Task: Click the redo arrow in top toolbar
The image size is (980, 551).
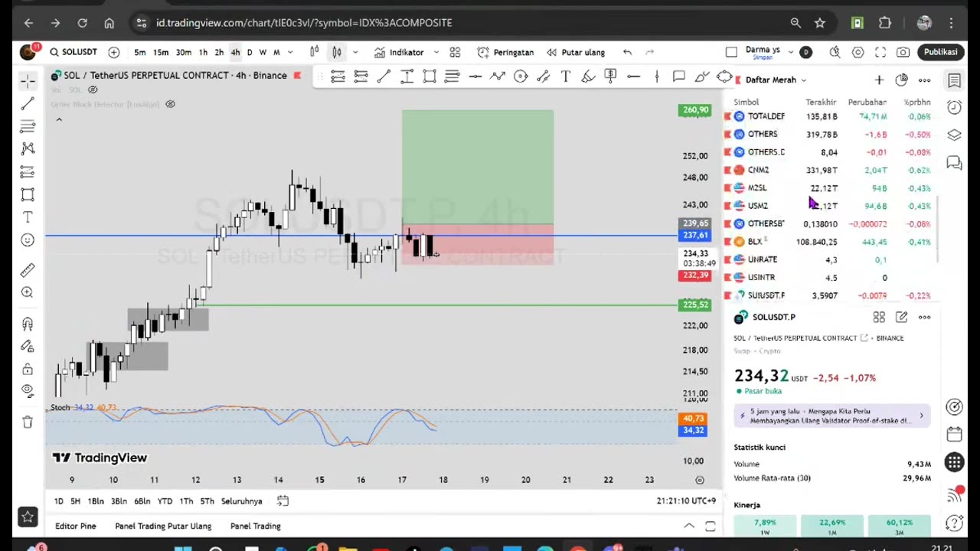Action: point(650,52)
